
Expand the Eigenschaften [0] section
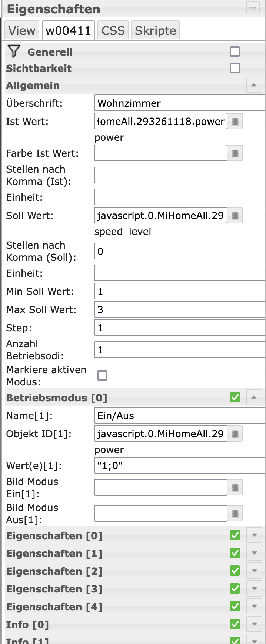[x=254, y=535]
